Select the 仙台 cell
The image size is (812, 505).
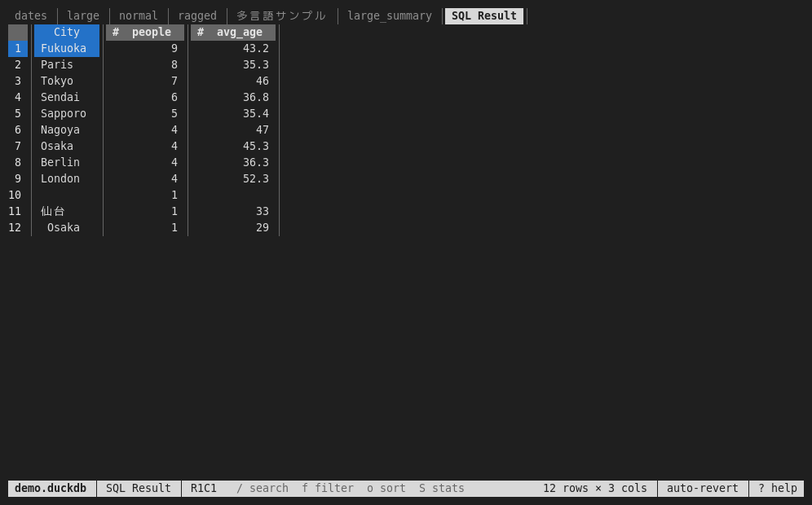[x=67, y=211]
